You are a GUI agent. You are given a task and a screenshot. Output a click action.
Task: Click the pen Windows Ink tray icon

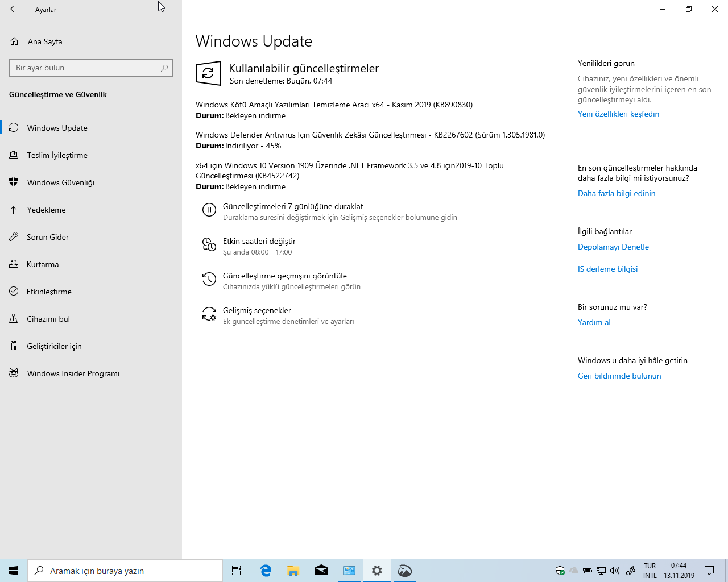631,571
